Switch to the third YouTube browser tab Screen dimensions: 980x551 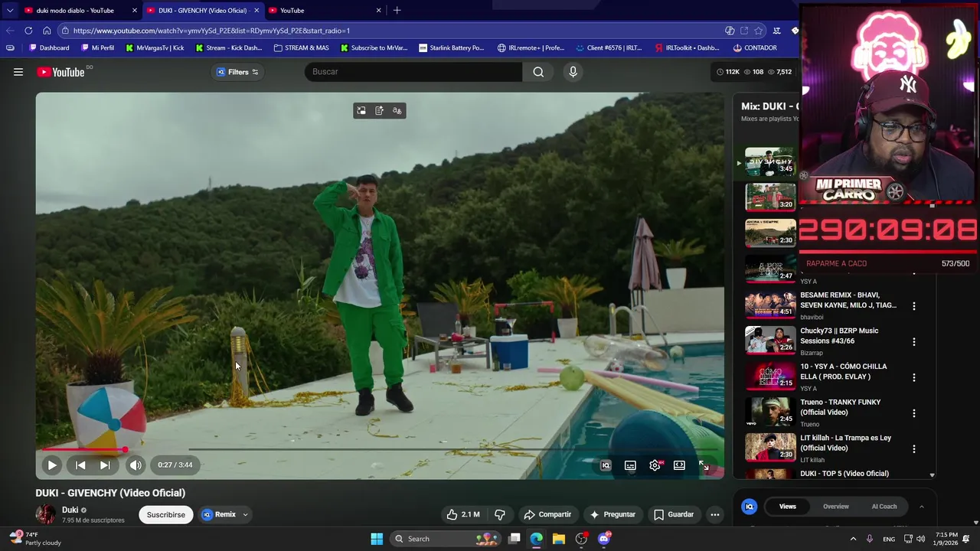pyautogui.click(x=325, y=10)
